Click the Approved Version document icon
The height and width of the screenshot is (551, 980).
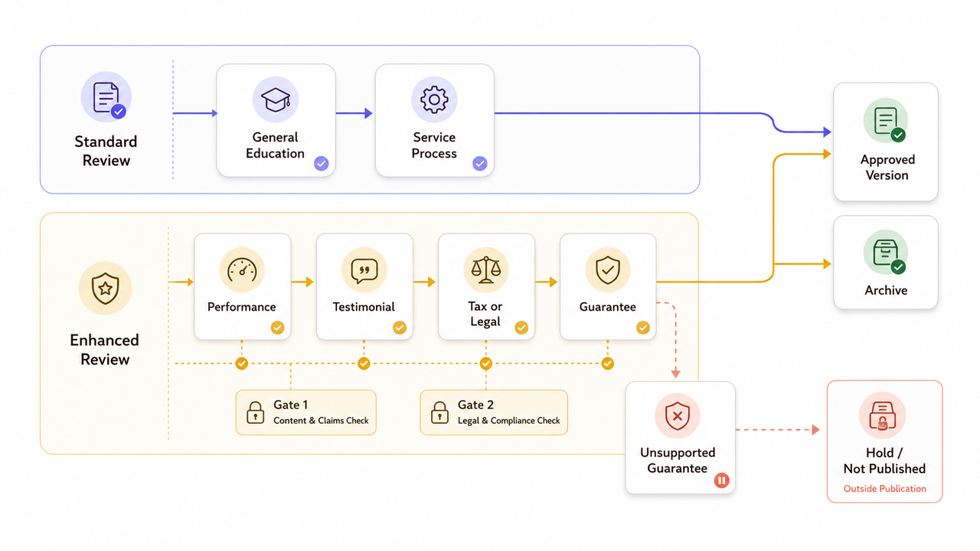tap(886, 121)
